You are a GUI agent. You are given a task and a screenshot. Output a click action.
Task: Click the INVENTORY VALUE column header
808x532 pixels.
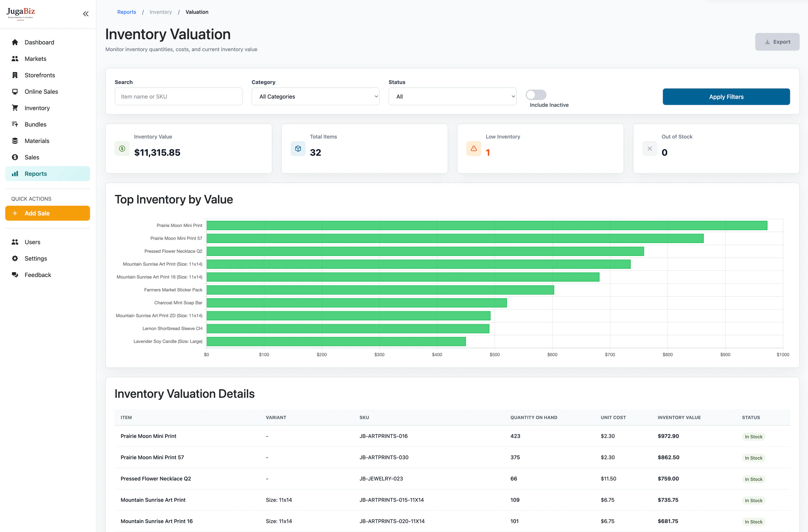679,418
